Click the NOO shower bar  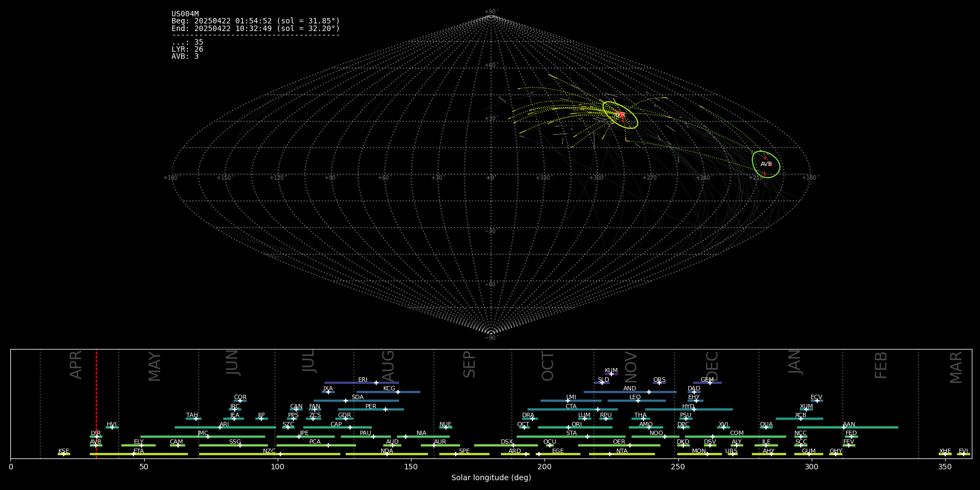(655, 436)
